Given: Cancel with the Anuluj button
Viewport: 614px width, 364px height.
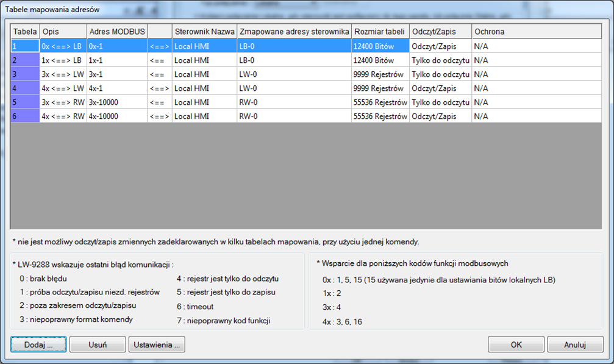Looking at the screenshot, I should [575, 344].
